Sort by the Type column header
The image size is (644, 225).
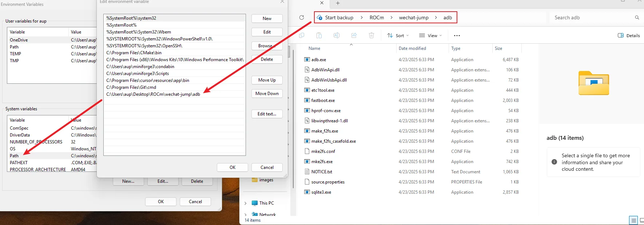coord(456,48)
